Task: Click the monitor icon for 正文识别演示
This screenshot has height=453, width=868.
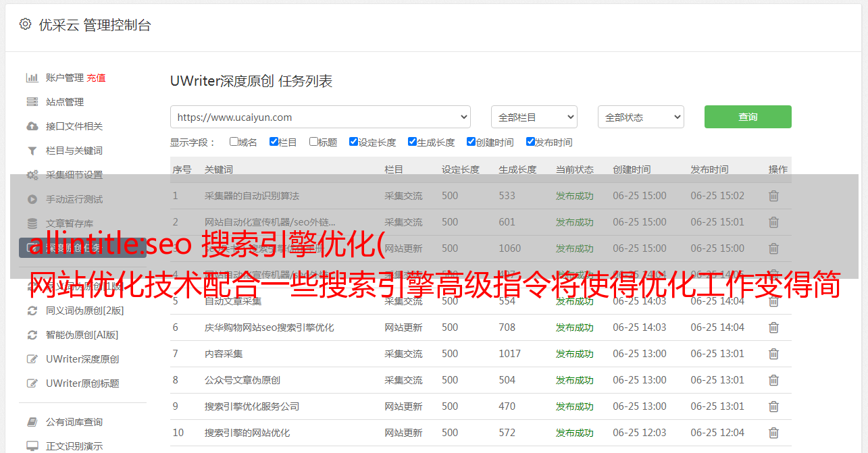Action: point(32,446)
